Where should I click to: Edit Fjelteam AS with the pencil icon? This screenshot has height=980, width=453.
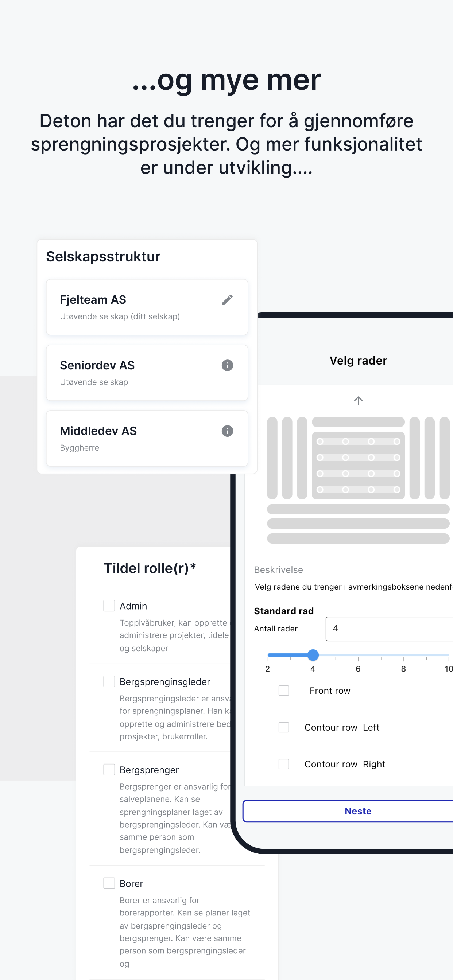click(227, 300)
